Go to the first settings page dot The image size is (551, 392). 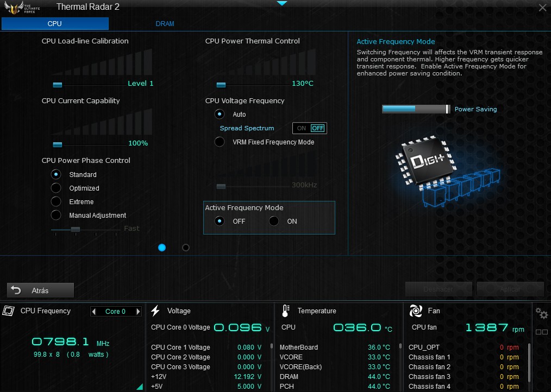point(162,248)
